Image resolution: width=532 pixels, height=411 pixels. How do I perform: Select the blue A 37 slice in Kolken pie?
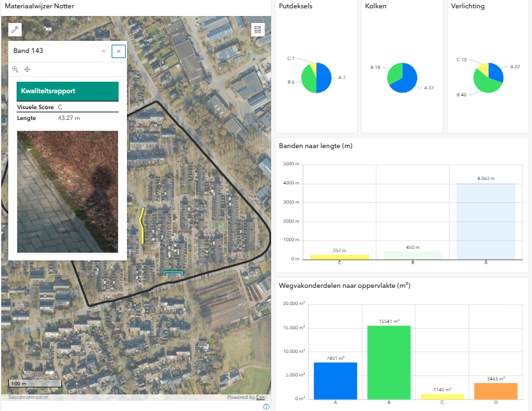[406, 80]
